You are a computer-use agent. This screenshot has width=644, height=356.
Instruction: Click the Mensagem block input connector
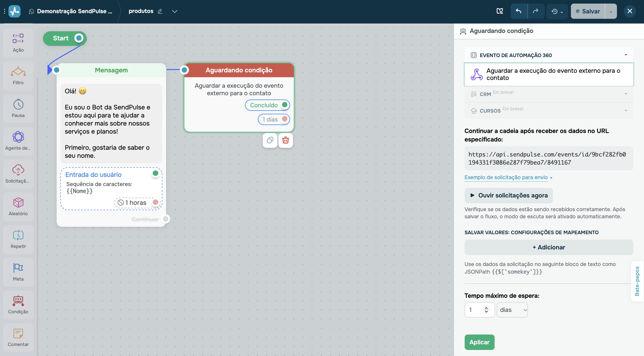point(57,70)
